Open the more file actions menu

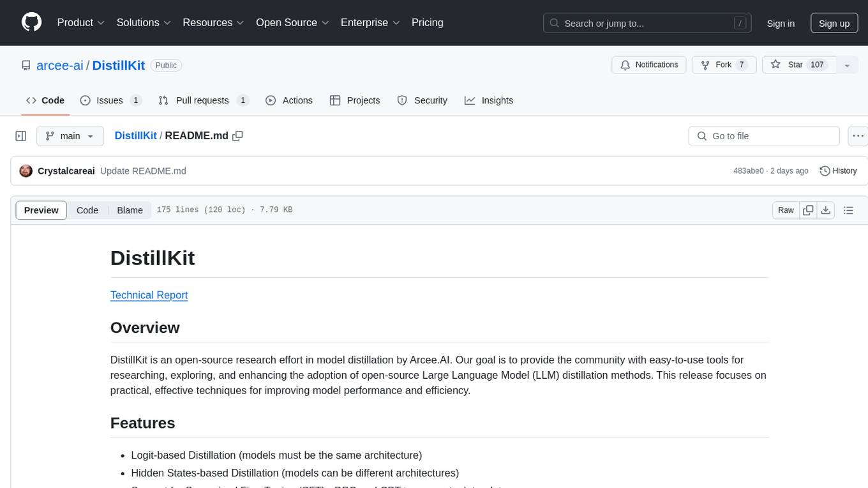pyautogui.click(x=858, y=136)
